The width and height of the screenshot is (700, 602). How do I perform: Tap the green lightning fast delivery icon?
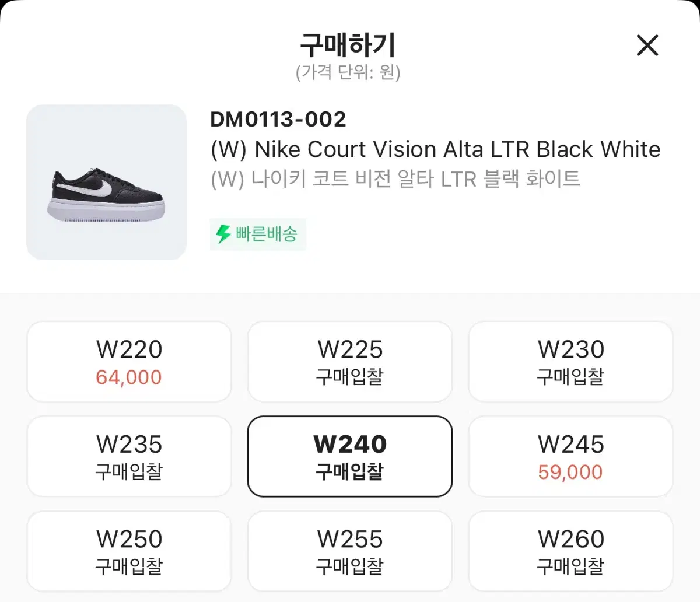[x=223, y=235]
